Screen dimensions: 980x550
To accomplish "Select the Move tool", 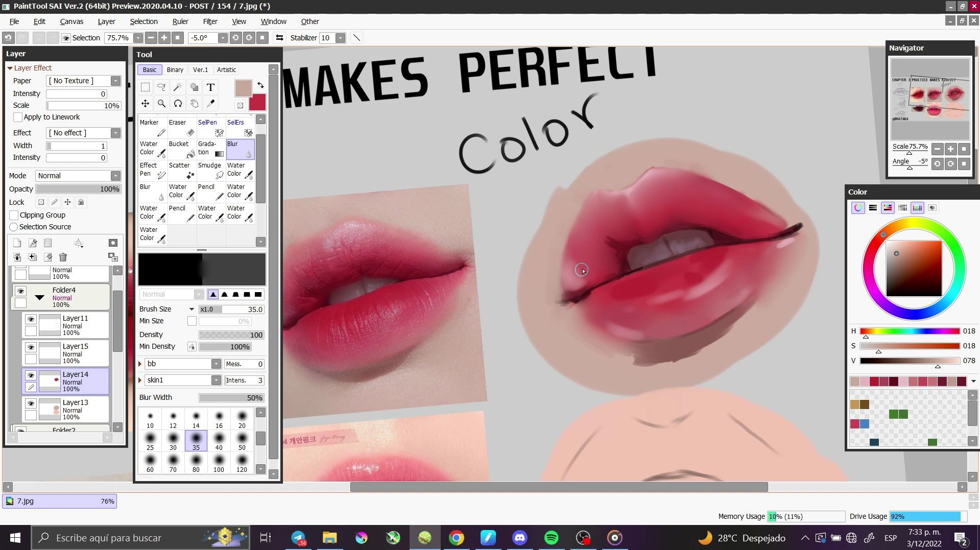I will pyautogui.click(x=145, y=104).
